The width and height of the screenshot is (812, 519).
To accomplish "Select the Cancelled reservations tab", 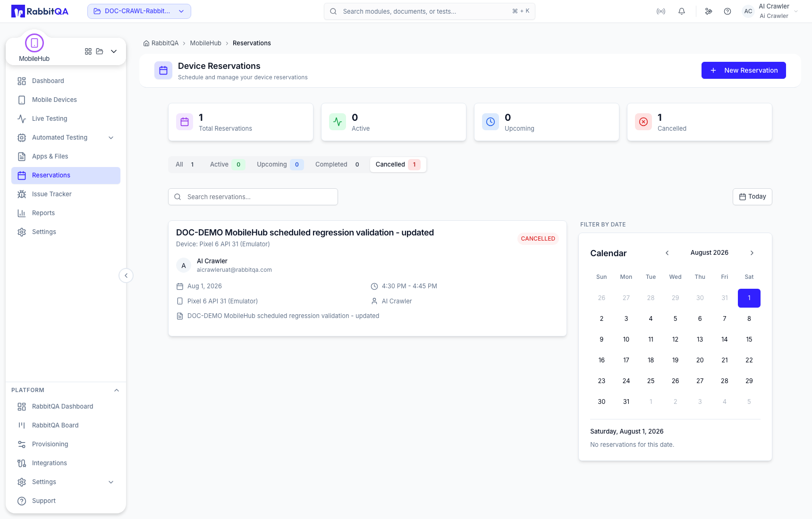I will [398, 165].
